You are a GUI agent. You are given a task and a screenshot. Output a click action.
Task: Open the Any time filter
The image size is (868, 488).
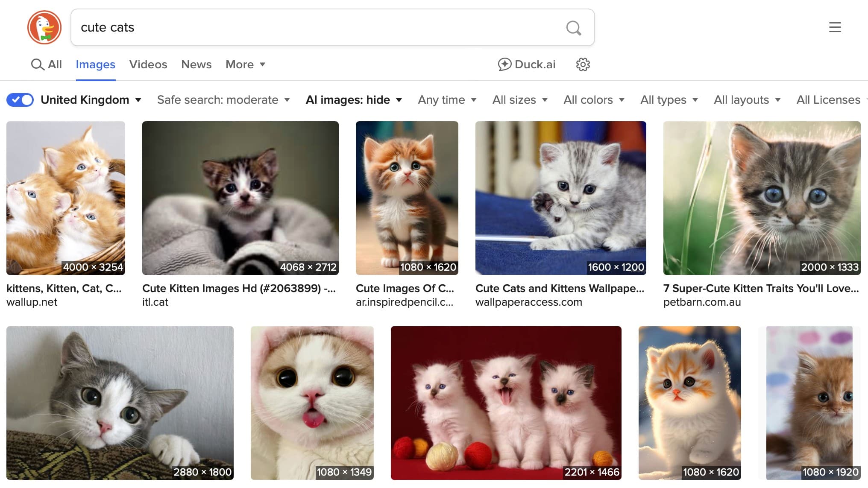coord(447,100)
